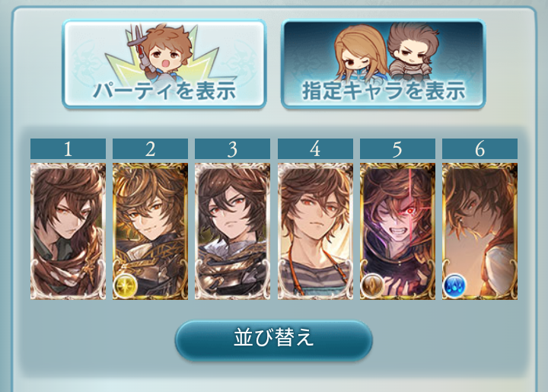Choose the character portrait in slot 3
548x392 pixels.
[x=232, y=231]
